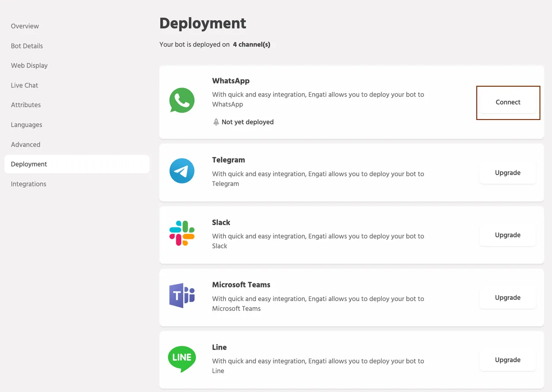Open the Advanced section
Viewport: 552px width, 392px height.
(25, 144)
